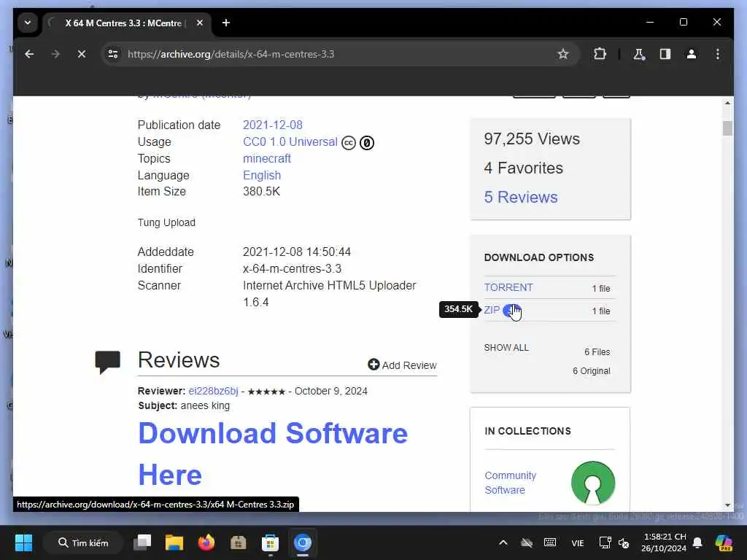Bookmark this page with the star icon
Screen dimensions: 747x560
pyautogui.click(x=562, y=54)
